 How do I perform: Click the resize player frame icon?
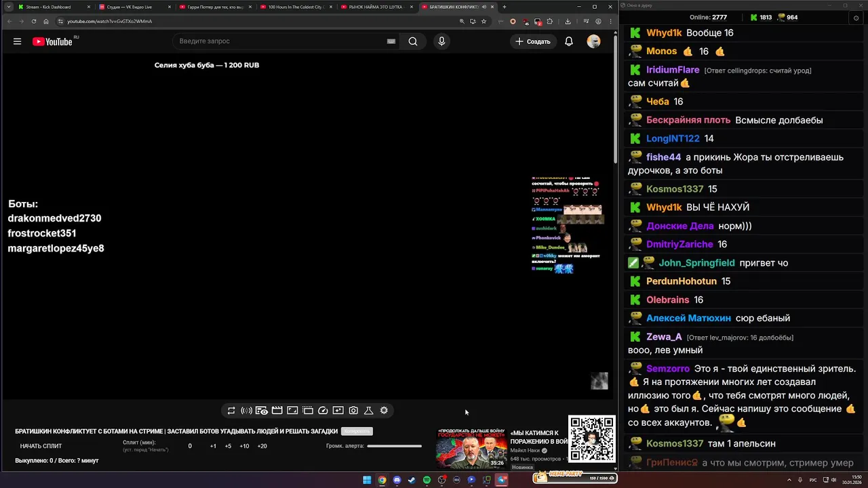tap(292, 411)
